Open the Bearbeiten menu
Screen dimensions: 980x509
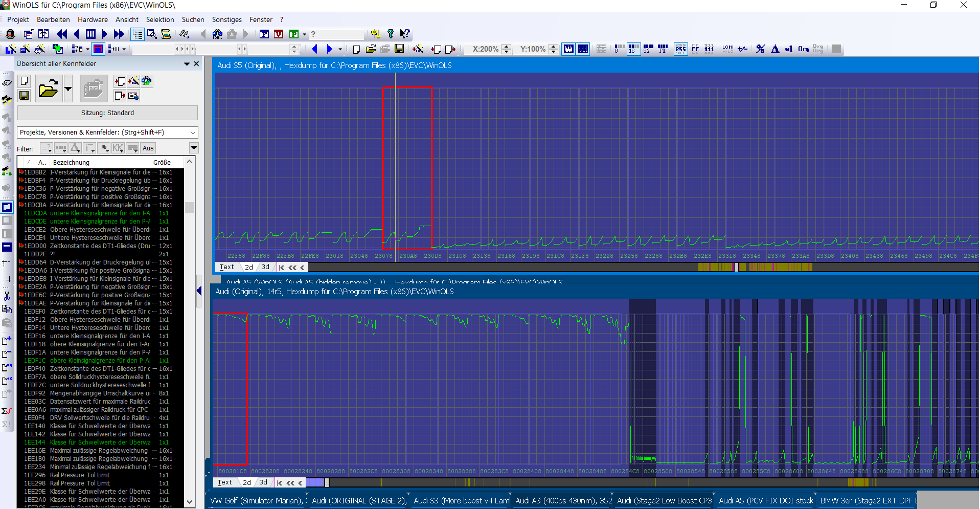[53, 19]
